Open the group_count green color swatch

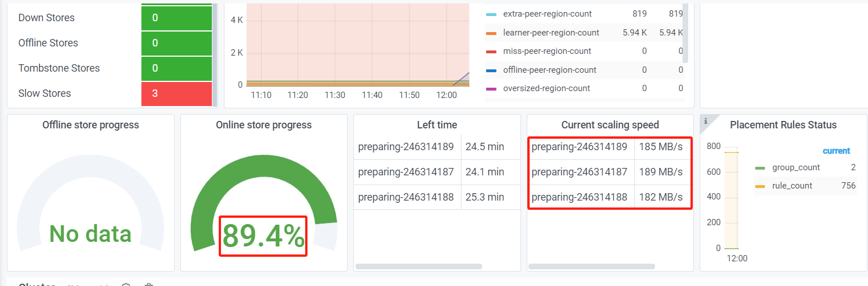(760, 168)
